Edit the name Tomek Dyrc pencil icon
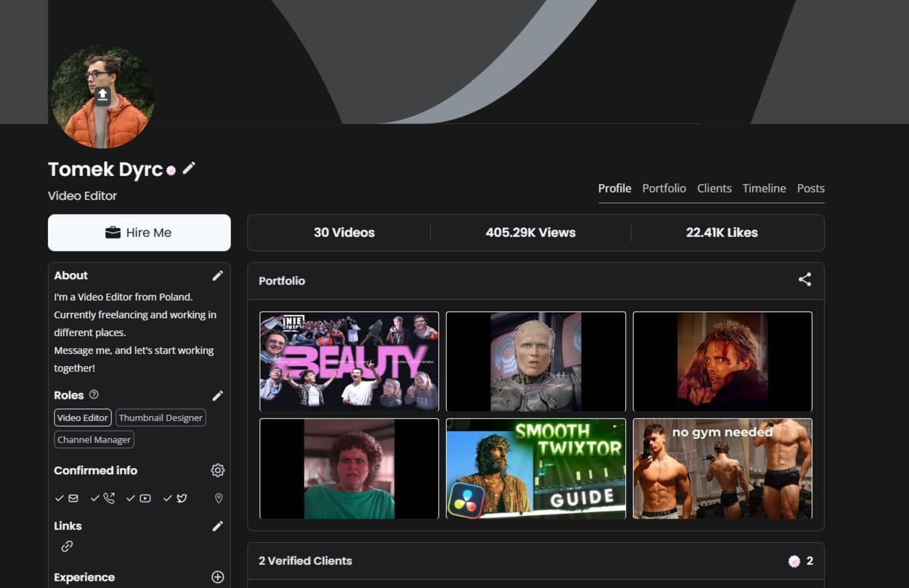 pos(189,168)
